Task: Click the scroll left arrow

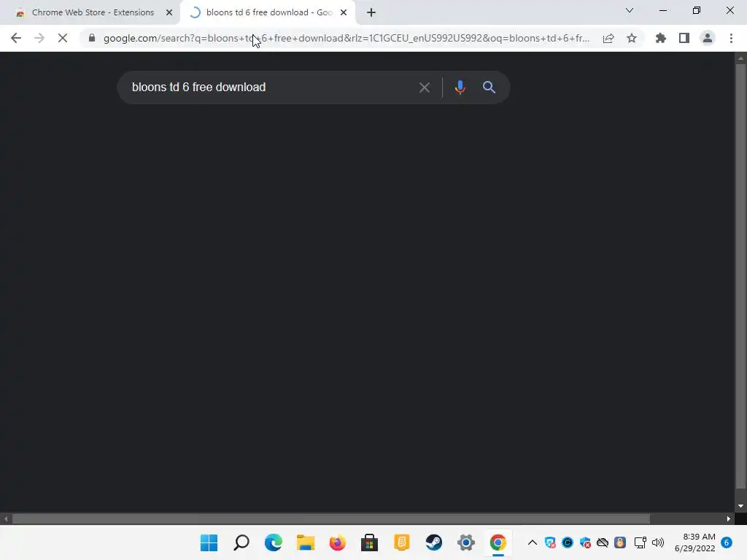Action: [x=6, y=518]
